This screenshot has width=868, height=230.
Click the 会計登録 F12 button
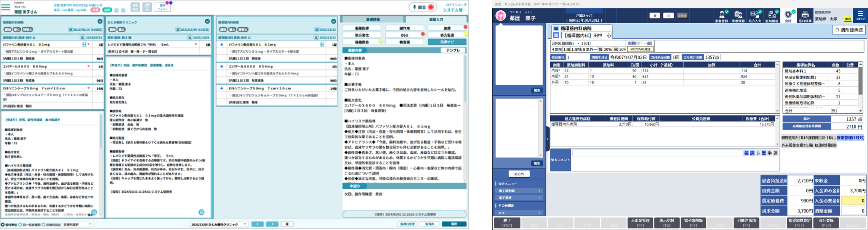click(826, 223)
